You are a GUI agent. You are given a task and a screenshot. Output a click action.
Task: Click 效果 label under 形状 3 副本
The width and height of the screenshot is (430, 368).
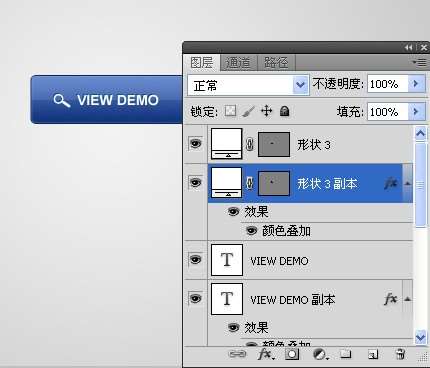coord(256,211)
